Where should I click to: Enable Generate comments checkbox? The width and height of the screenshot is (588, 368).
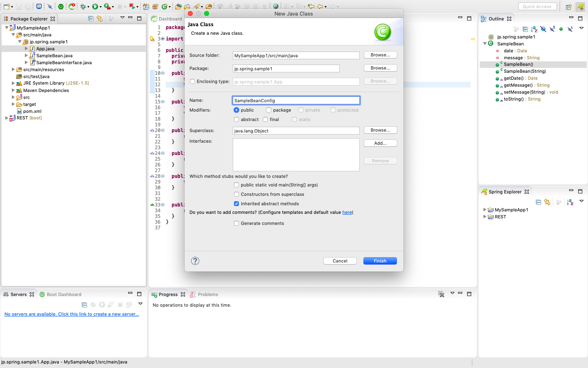(x=236, y=223)
